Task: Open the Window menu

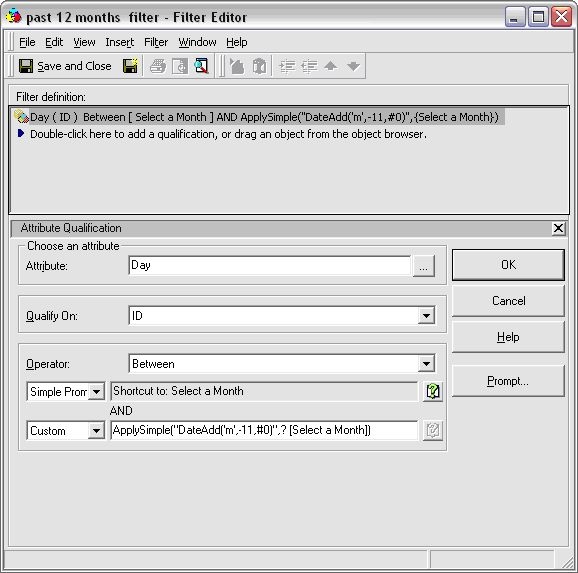Action: click(x=197, y=42)
